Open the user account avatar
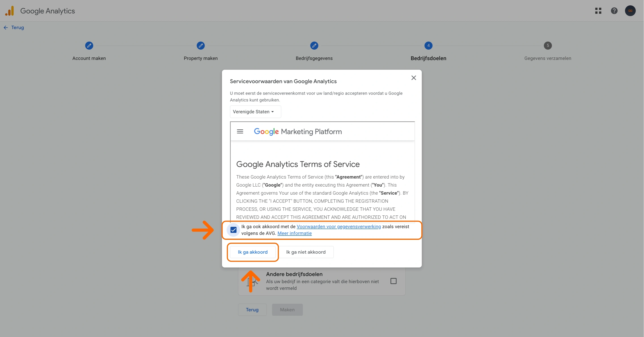The image size is (644, 337). [630, 11]
